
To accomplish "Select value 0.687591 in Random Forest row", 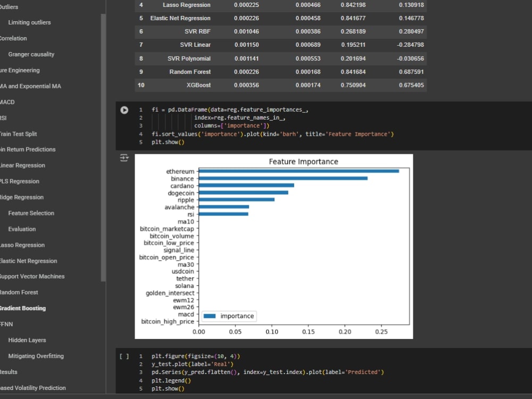I will 411,72.
